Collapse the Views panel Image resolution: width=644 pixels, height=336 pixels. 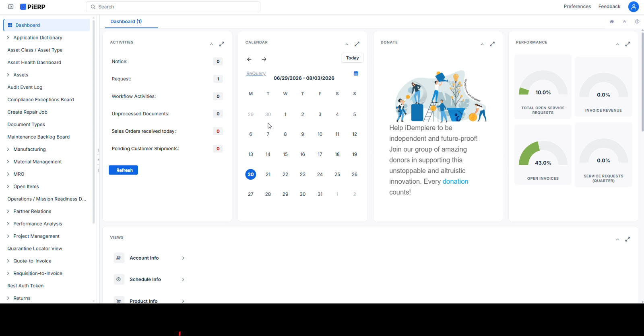(x=617, y=239)
